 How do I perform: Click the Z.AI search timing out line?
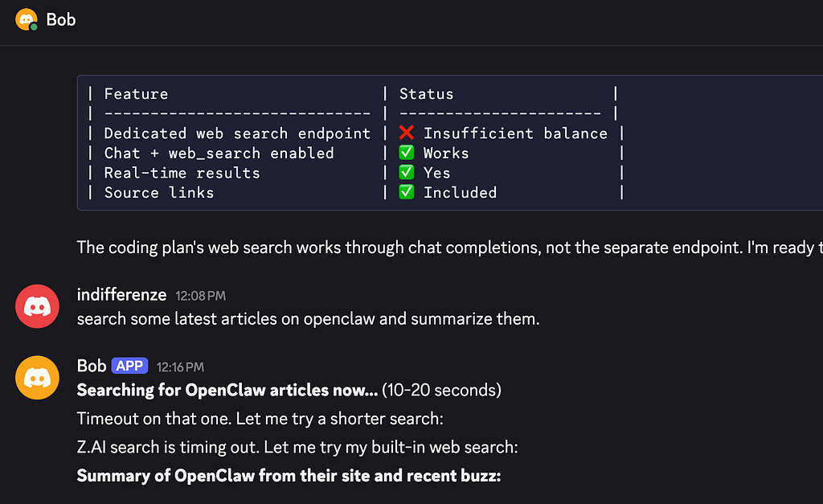click(297, 447)
